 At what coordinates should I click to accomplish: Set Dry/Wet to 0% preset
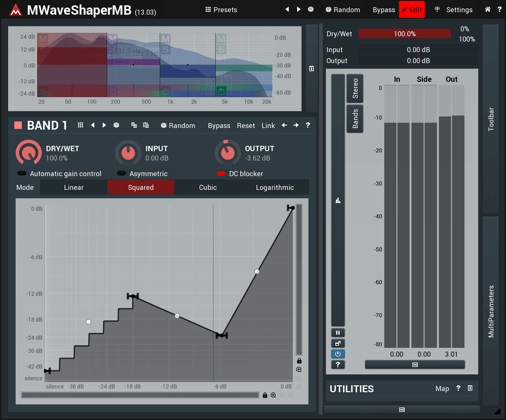[x=464, y=29]
